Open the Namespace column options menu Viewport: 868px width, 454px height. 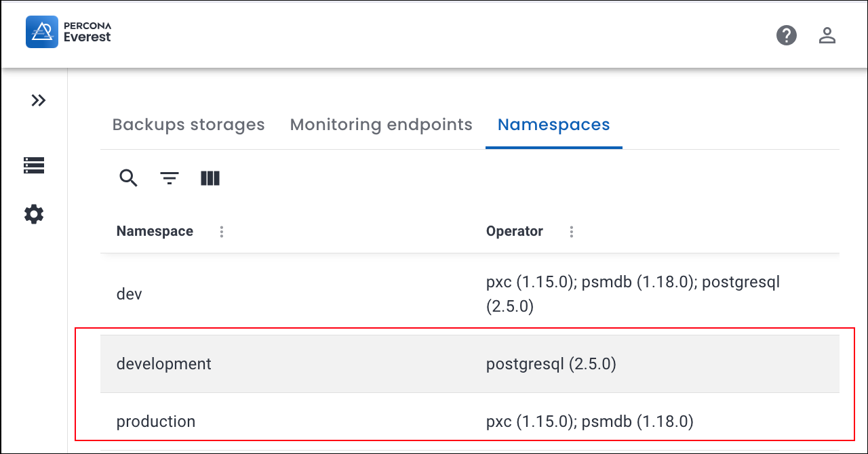pyautogui.click(x=222, y=232)
